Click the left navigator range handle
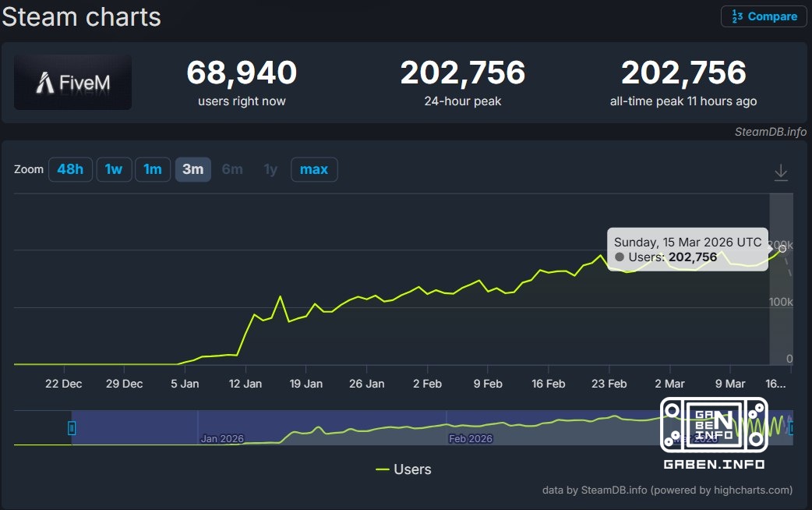The width and height of the screenshot is (812, 510). (71, 427)
